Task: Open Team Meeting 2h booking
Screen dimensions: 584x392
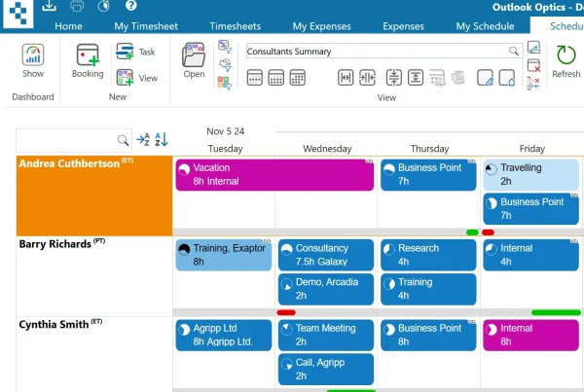Action: tap(326, 335)
